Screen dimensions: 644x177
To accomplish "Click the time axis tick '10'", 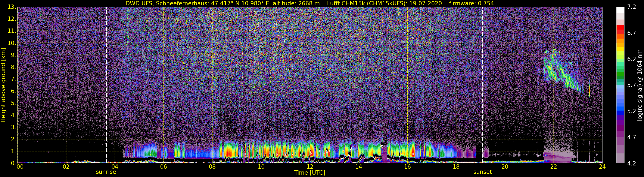I will [x=261, y=167].
